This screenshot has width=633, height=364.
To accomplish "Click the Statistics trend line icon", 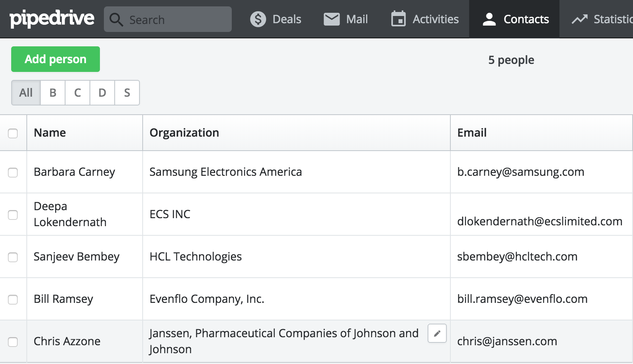I will (579, 19).
